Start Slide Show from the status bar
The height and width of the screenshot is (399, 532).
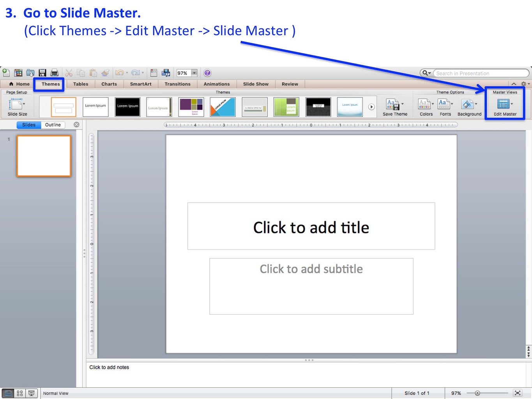31,393
